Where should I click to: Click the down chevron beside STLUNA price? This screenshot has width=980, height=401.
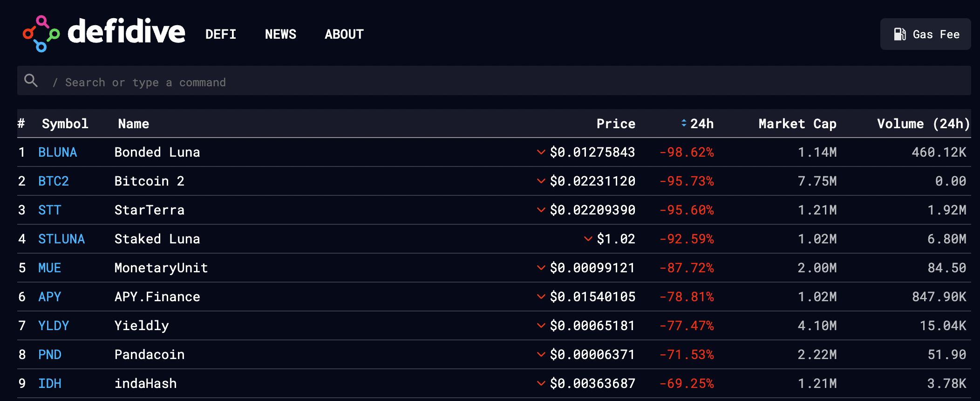click(x=588, y=239)
